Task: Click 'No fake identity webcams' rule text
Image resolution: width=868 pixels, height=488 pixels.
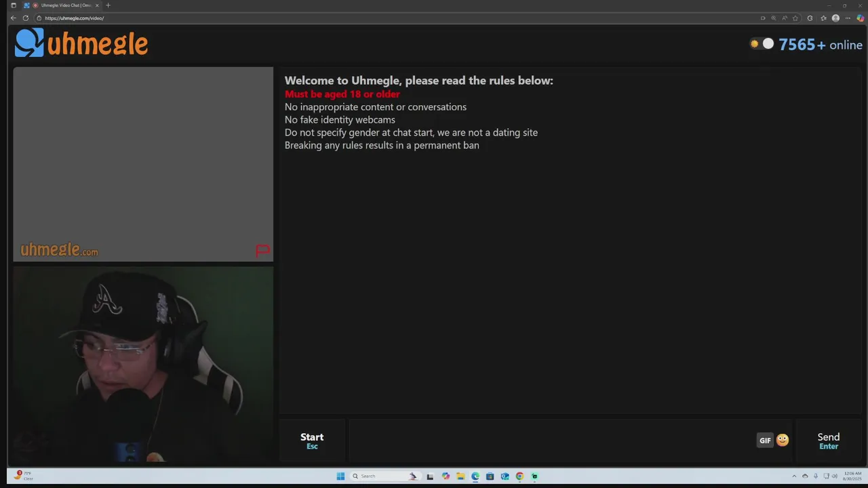Action: [340, 120]
